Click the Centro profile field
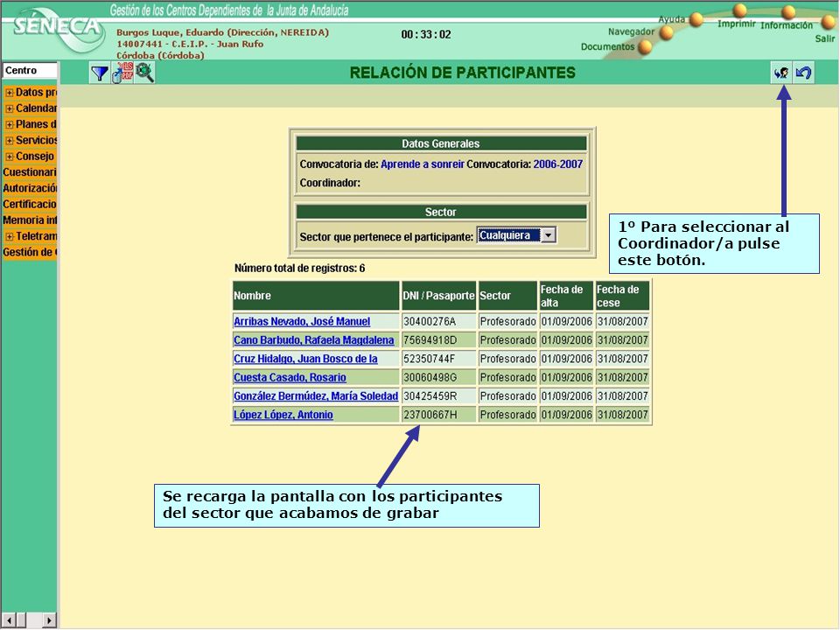This screenshot has width=840, height=630. pyautogui.click(x=30, y=70)
